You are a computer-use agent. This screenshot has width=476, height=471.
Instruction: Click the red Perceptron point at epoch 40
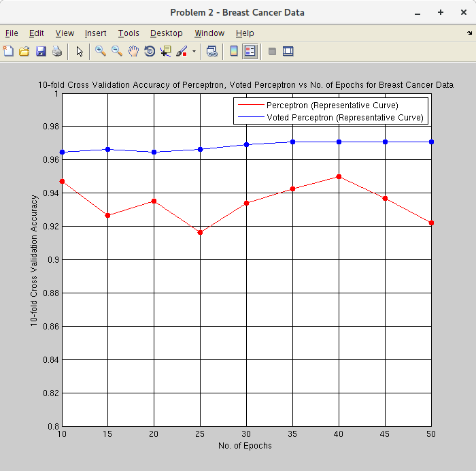339,176
